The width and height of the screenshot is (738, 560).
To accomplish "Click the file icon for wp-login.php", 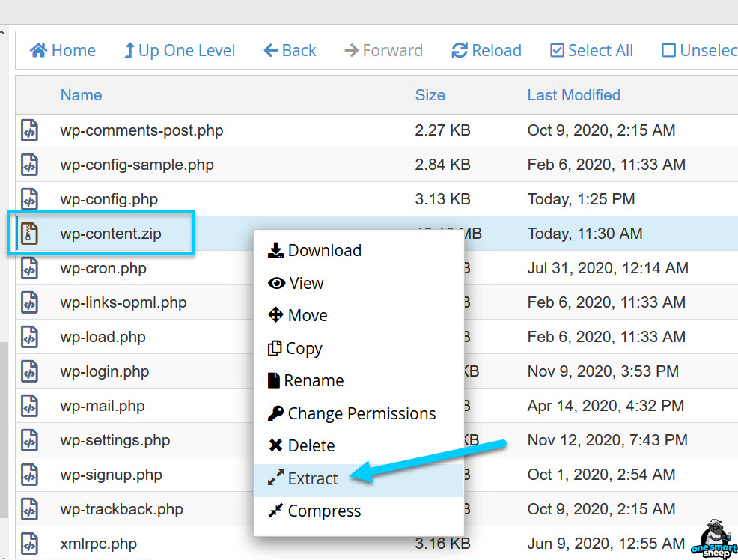I will [29, 371].
